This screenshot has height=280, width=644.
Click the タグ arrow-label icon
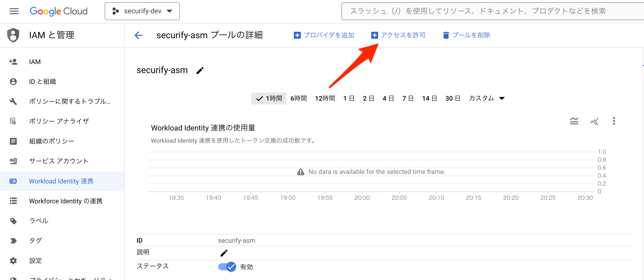click(13, 241)
